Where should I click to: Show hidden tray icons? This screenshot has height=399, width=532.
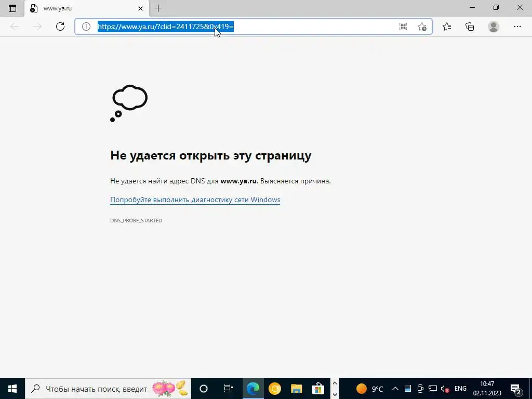(x=395, y=389)
